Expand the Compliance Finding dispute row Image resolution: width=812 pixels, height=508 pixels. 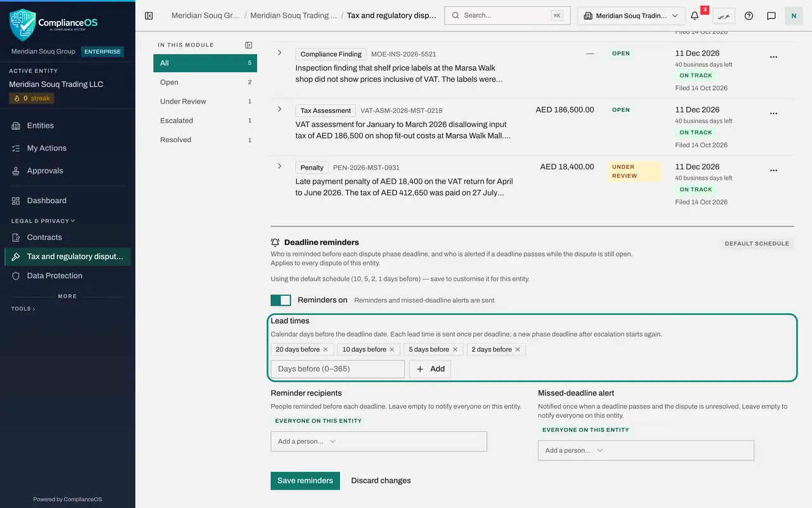(x=280, y=53)
